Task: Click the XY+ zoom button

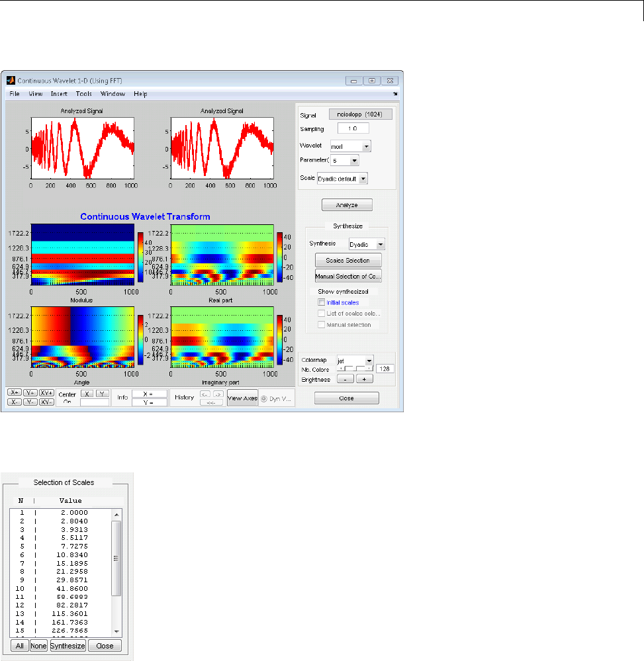Action: pos(46,392)
